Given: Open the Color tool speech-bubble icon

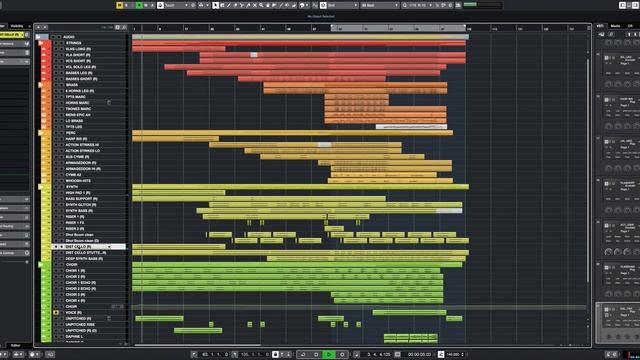Looking at the screenshot, I should 302,5.
